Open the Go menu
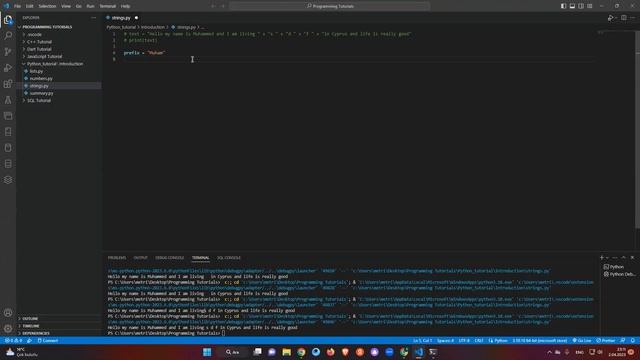The height and width of the screenshot is (360, 640). [78, 6]
